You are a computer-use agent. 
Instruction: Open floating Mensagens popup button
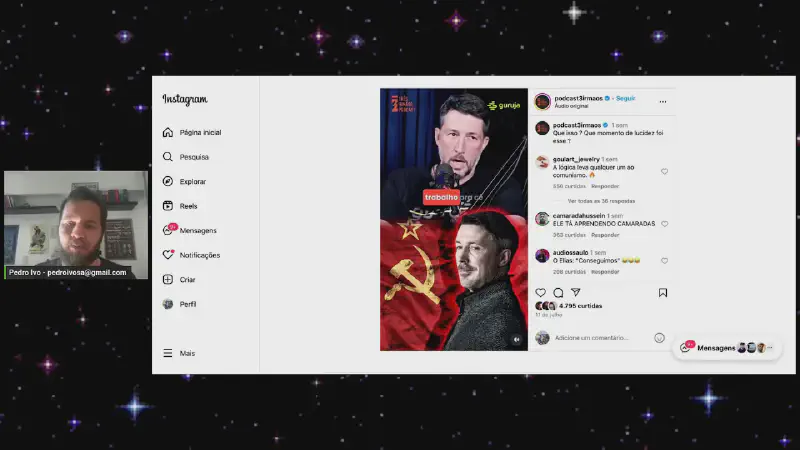727,348
